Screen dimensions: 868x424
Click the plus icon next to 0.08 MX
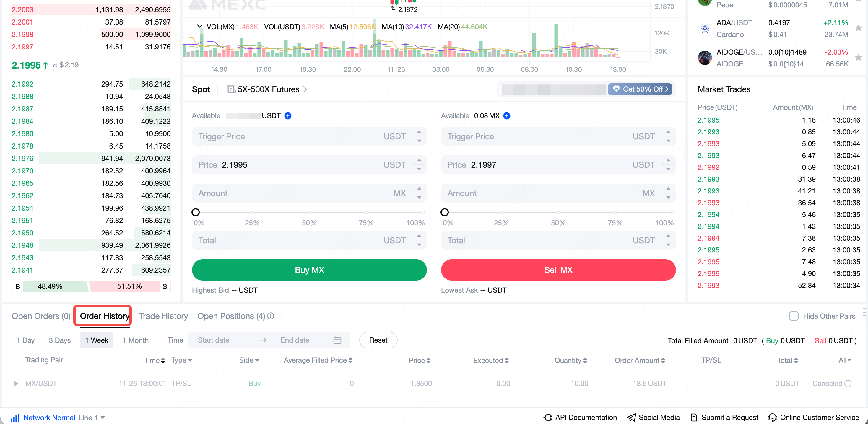click(506, 116)
